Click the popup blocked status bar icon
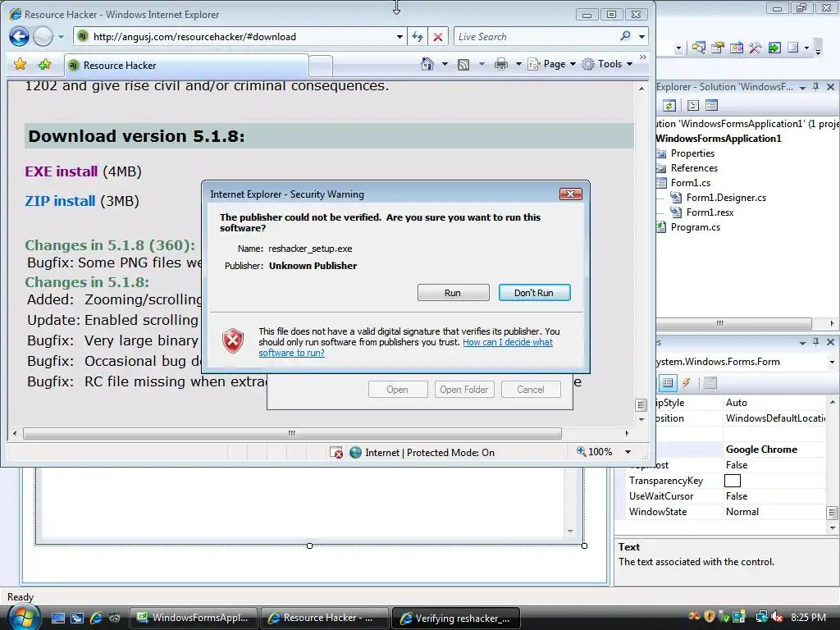 pyautogui.click(x=336, y=453)
